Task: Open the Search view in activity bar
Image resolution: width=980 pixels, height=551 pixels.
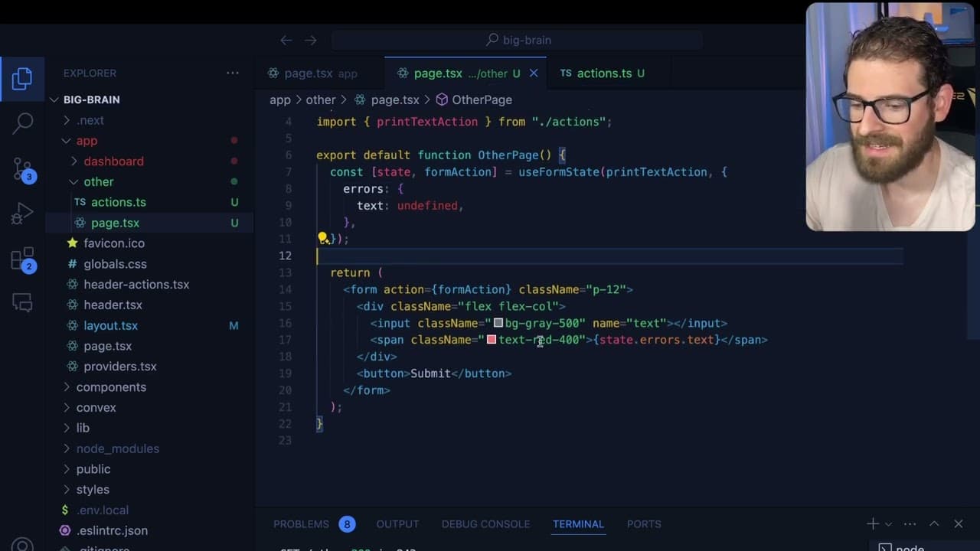Action: pos(22,122)
